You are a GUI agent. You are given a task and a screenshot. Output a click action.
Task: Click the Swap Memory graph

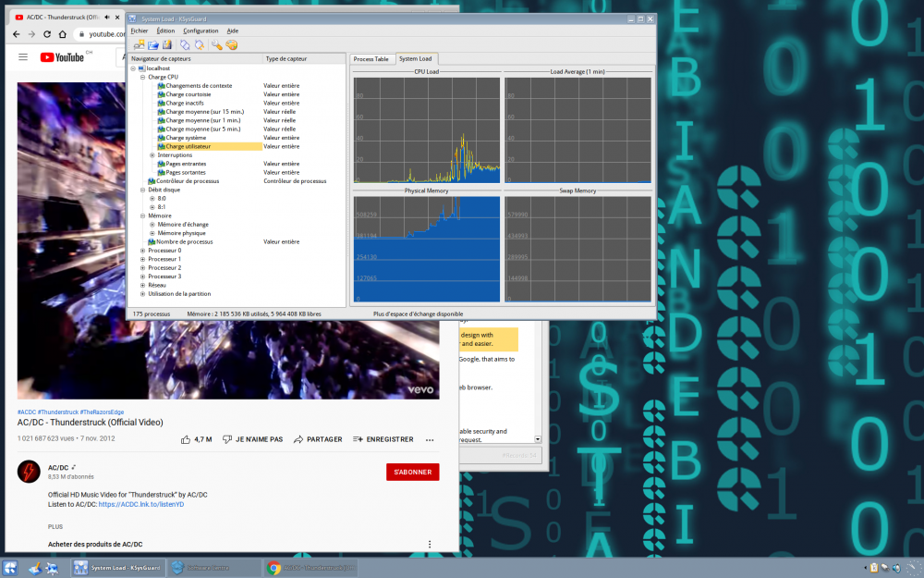(577, 249)
